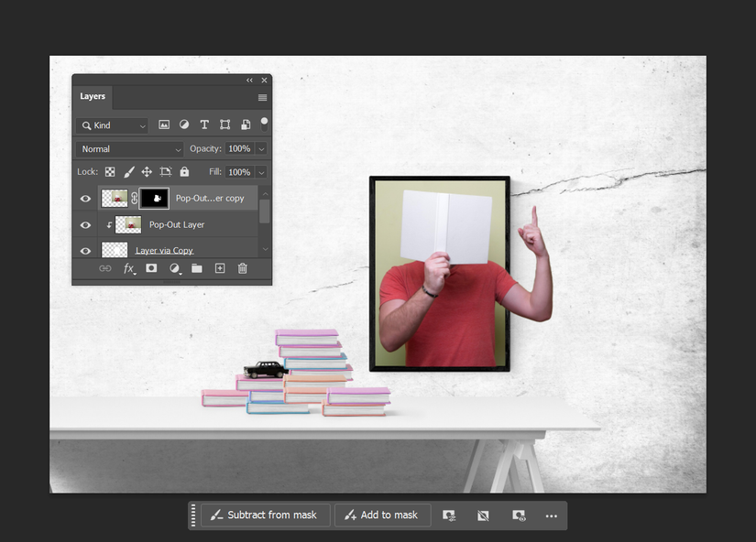The image size is (756, 542).
Task: Select the filter-by-type-layers icon
Action: tap(203, 124)
